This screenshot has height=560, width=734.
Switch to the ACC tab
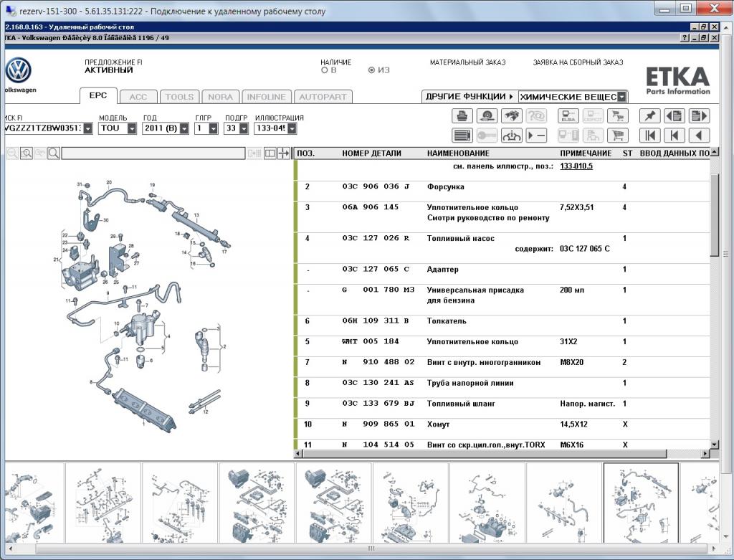[138, 97]
